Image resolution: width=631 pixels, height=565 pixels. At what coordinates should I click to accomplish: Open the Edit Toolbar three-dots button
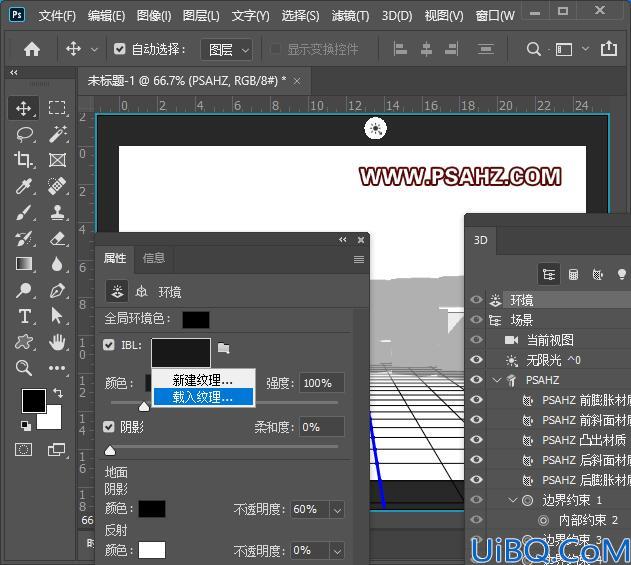coord(57,368)
